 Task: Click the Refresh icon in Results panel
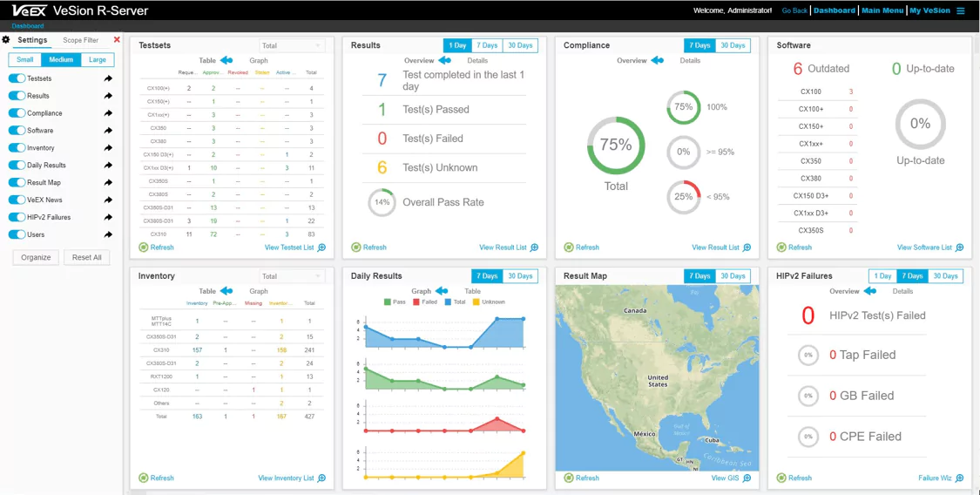coord(355,247)
